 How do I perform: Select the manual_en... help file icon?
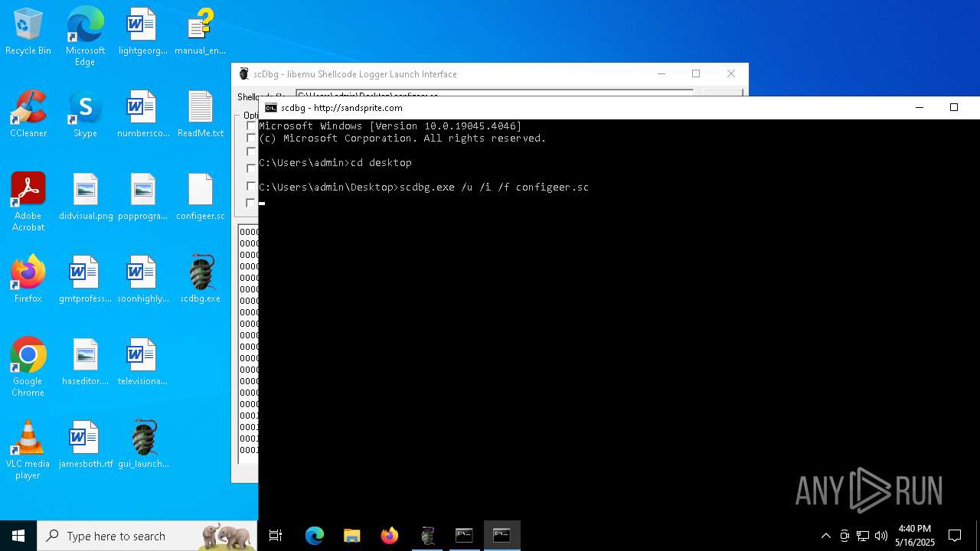coord(200,32)
